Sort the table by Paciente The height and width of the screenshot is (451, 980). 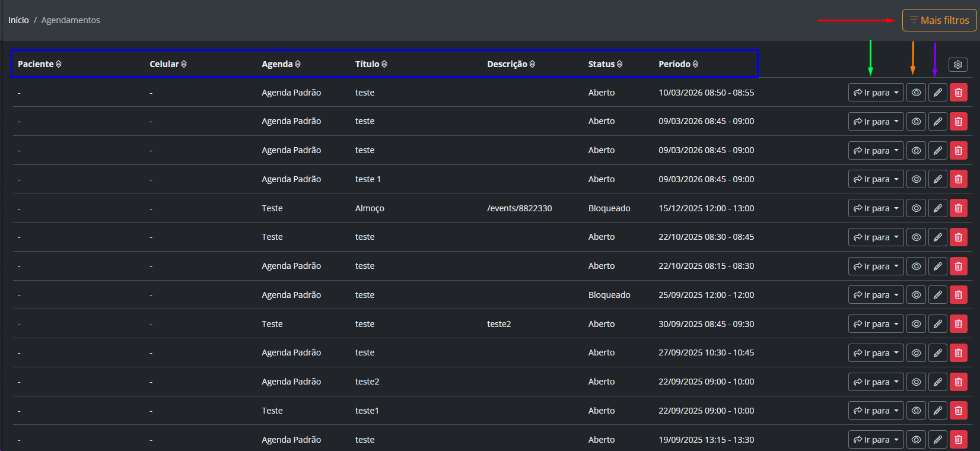tap(39, 64)
